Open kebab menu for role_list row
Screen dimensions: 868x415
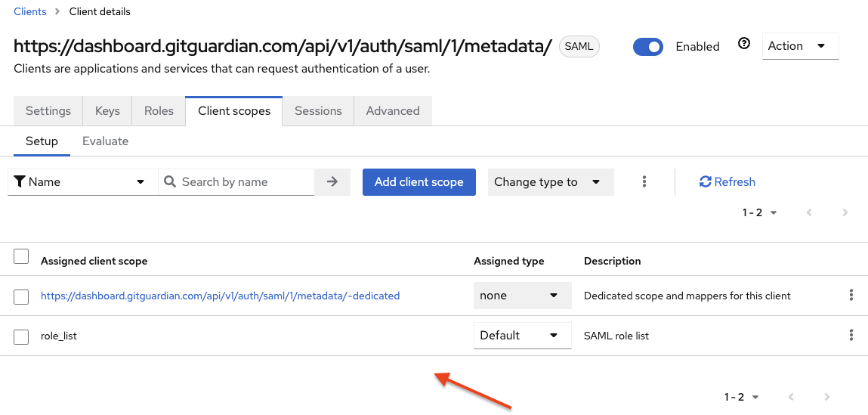click(851, 335)
